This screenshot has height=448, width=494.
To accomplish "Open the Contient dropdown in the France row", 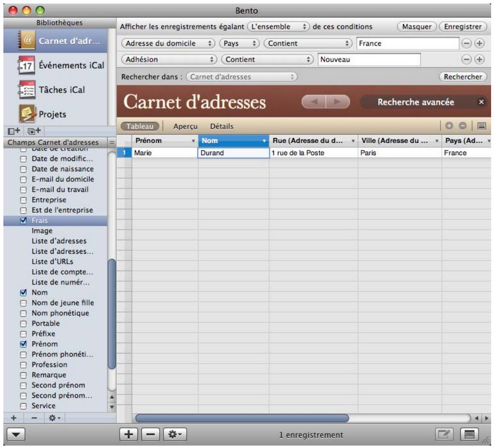I will (308, 43).
